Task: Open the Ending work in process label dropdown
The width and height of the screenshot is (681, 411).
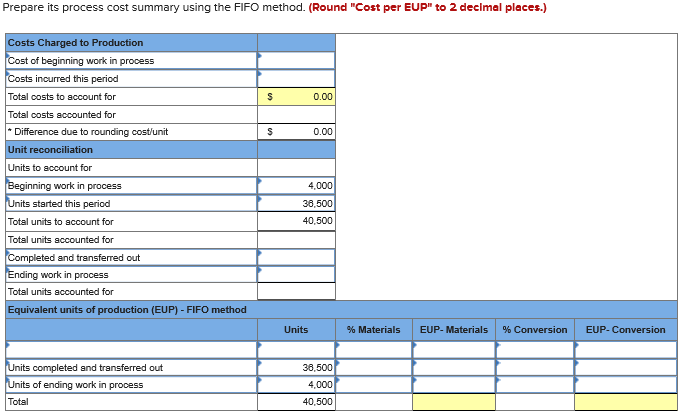Action: (x=132, y=275)
